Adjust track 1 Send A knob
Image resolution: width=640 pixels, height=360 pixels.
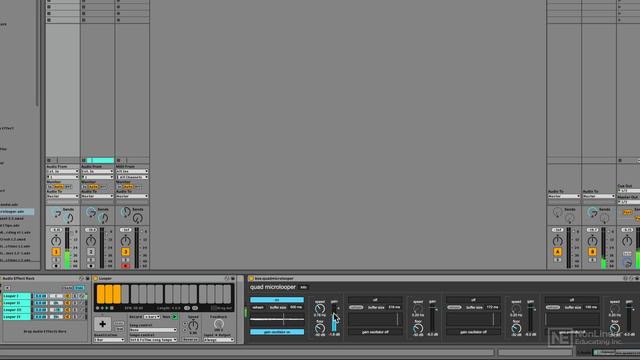click(x=56, y=213)
